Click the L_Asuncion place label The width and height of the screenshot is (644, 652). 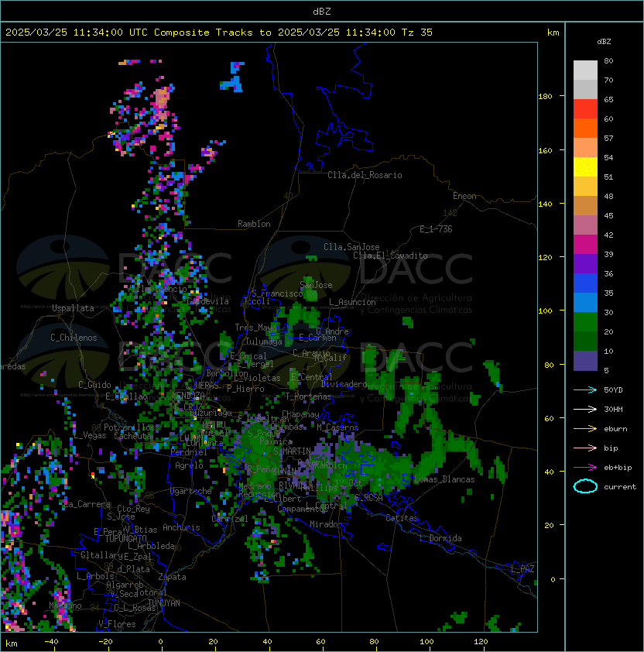pyautogui.click(x=352, y=302)
